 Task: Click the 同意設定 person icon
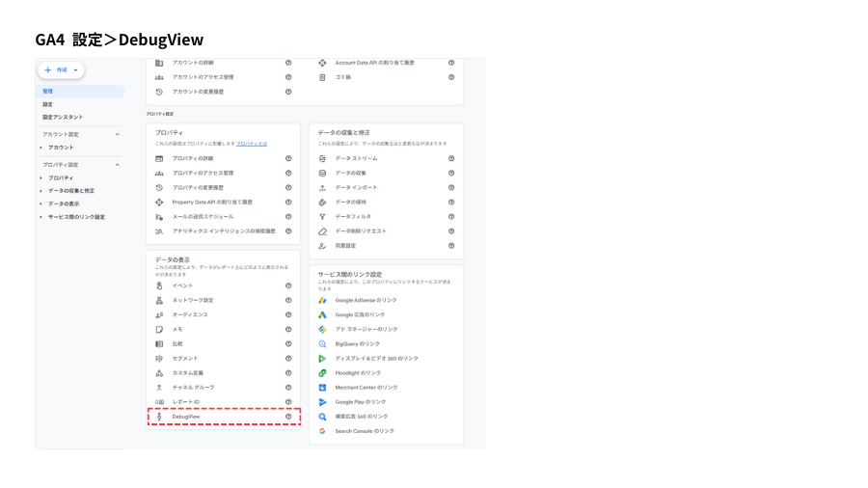pos(322,246)
